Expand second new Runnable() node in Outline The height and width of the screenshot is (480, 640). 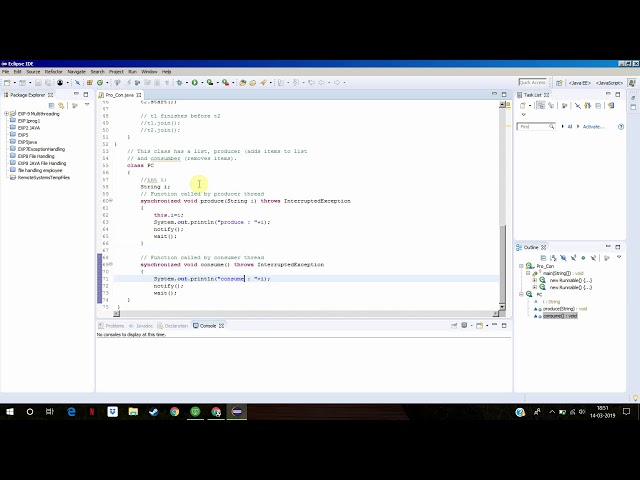click(535, 287)
